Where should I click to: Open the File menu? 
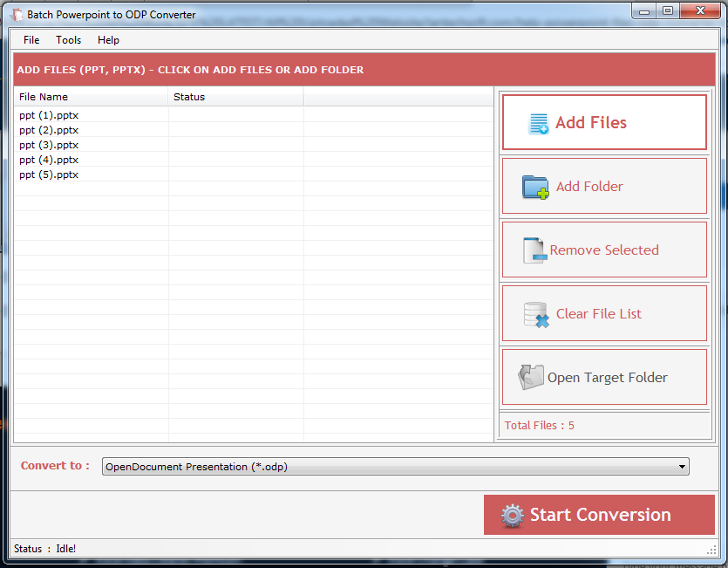tap(31, 40)
